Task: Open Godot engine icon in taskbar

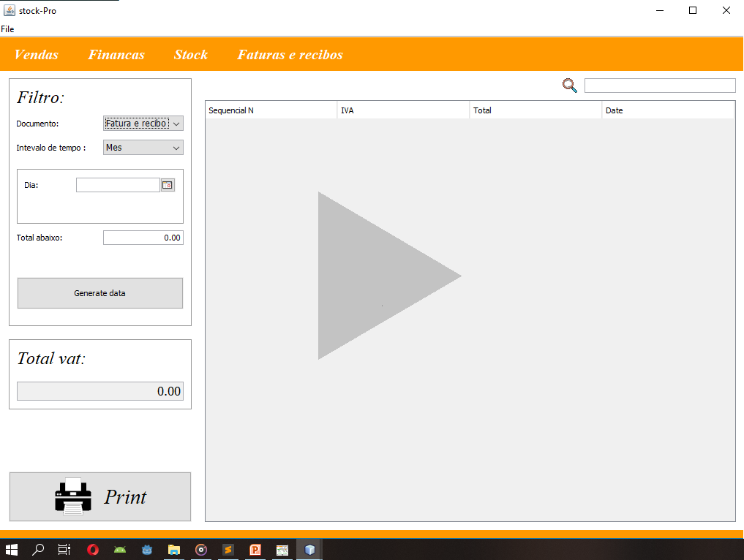Action: point(147,550)
